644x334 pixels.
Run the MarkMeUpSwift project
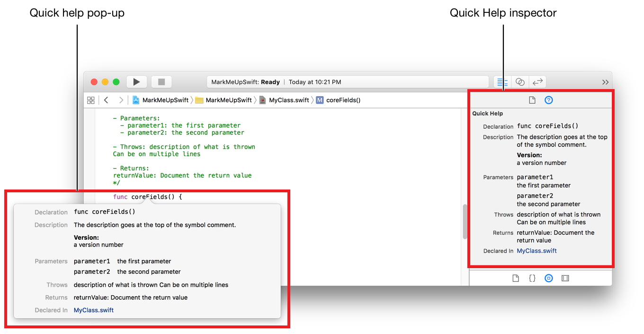(136, 81)
